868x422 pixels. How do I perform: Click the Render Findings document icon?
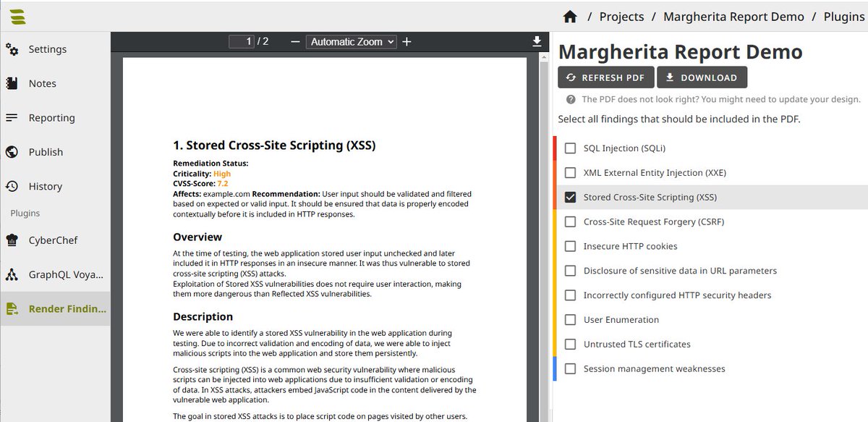(12, 309)
